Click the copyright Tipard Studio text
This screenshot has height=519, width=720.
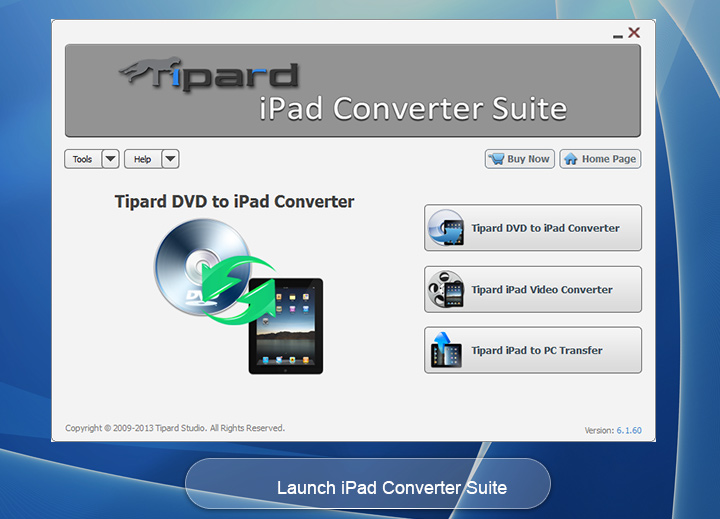(175, 428)
